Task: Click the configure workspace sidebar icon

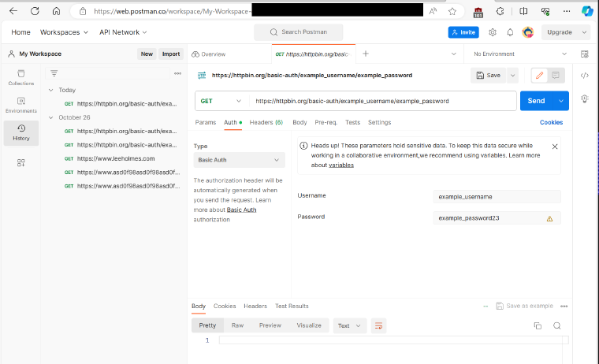Action: (x=21, y=163)
